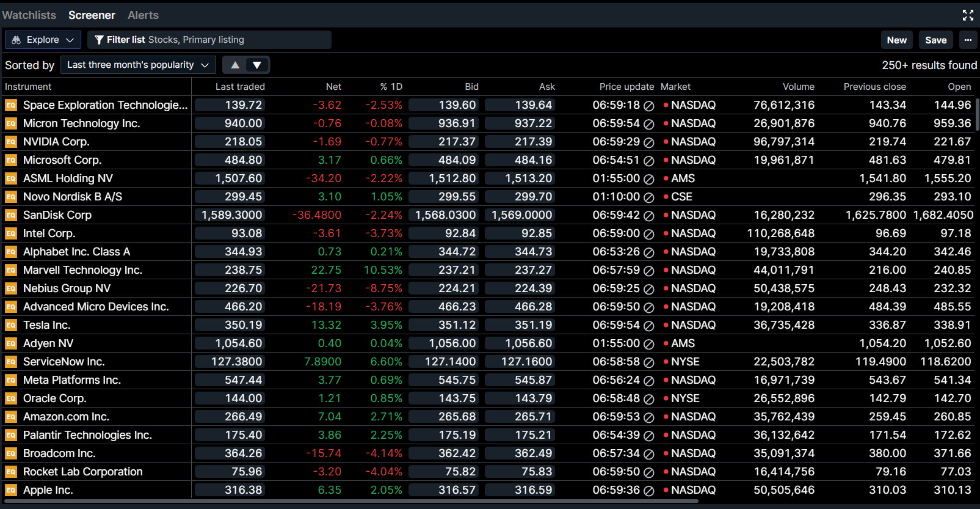This screenshot has height=509, width=980.
Task: Click the delayed-price icon in Marvell row
Action: [649, 271]
